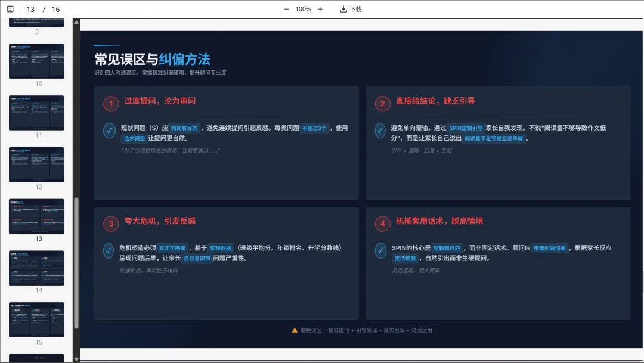Screen dimensions: 644x363
Task: Click italic note 灵活运用，因人而异
Action: [415, 271]
